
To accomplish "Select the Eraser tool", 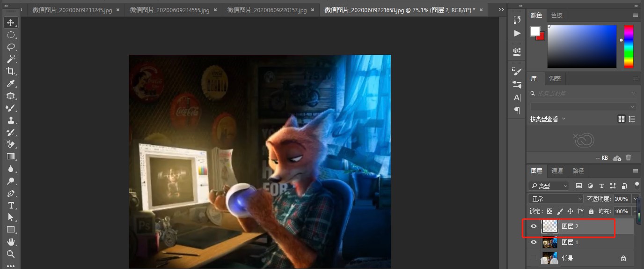I will tap(11, 144).
